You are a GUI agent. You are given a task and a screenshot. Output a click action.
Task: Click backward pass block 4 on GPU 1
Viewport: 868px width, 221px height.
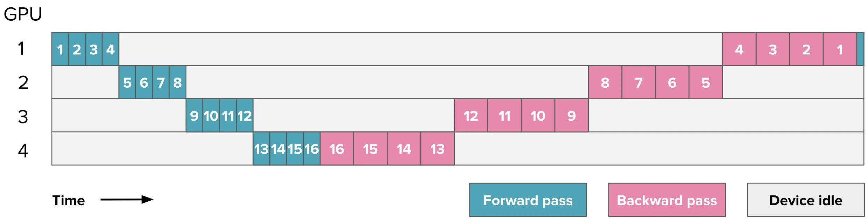click(739, 49)
